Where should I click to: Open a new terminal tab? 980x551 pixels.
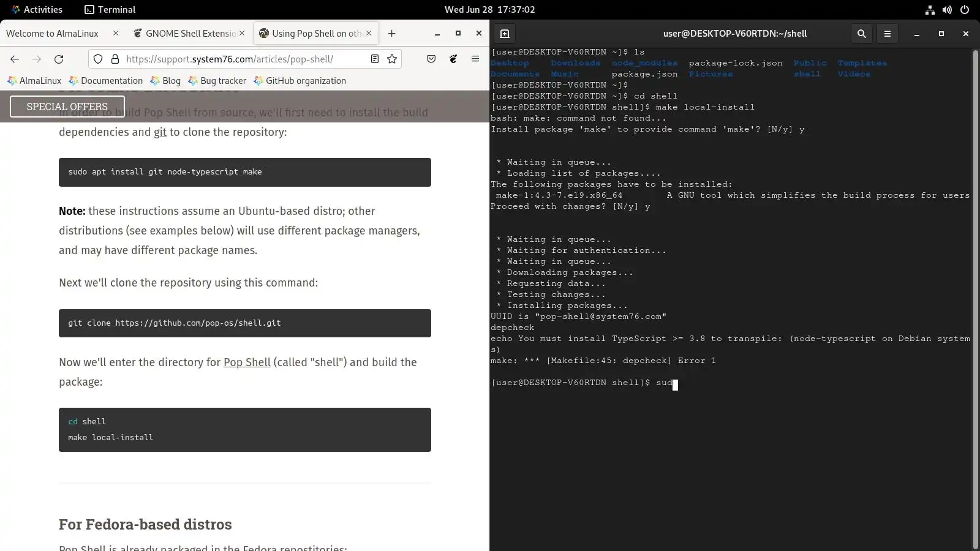(x=505, y=34)
